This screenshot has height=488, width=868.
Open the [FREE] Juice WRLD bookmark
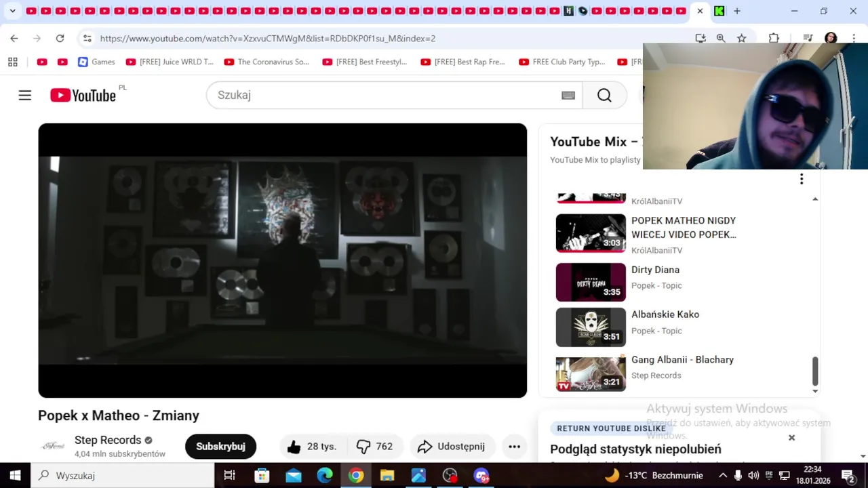(170, 62)
